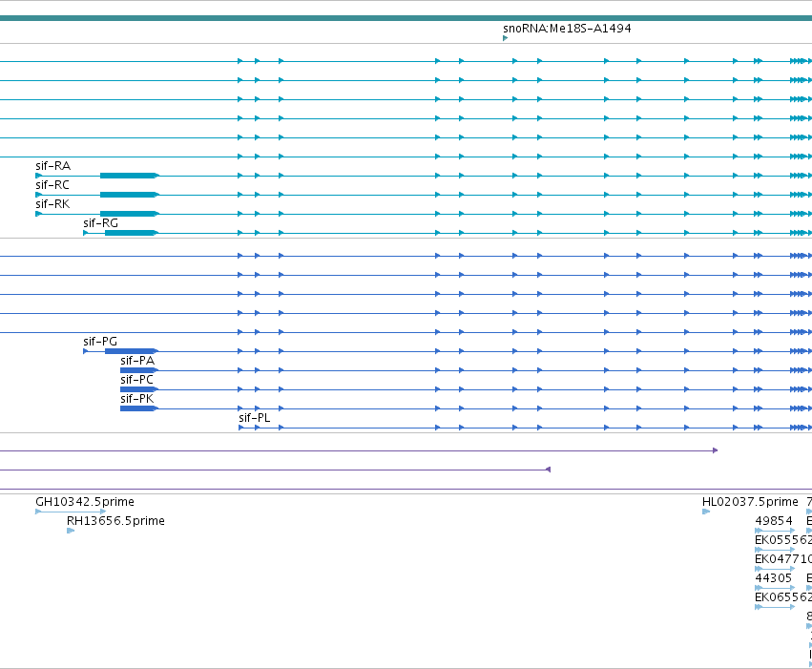Click the left-pointing purple feature arrowhead
The height and width of the screenshot is (669, 812).
pyautogui.click(x=548, y=470)
